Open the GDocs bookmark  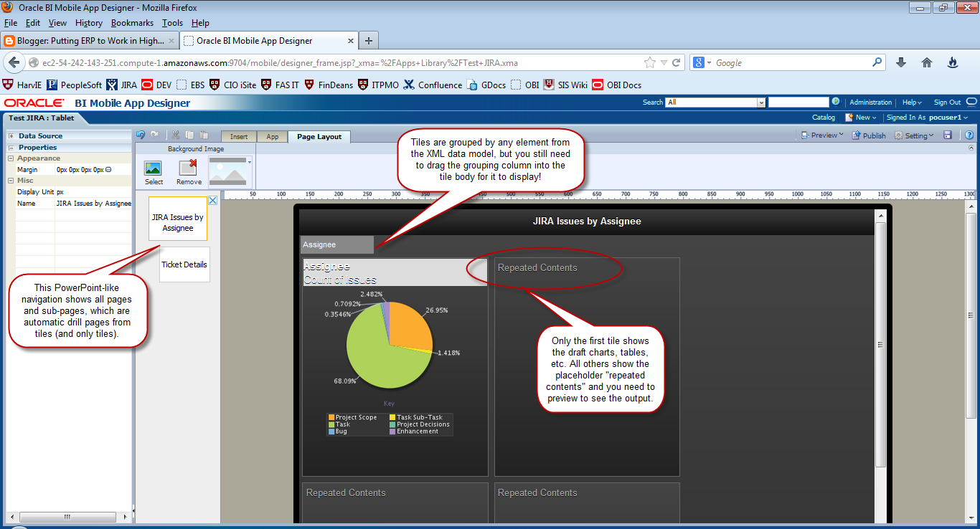point(486,85)
